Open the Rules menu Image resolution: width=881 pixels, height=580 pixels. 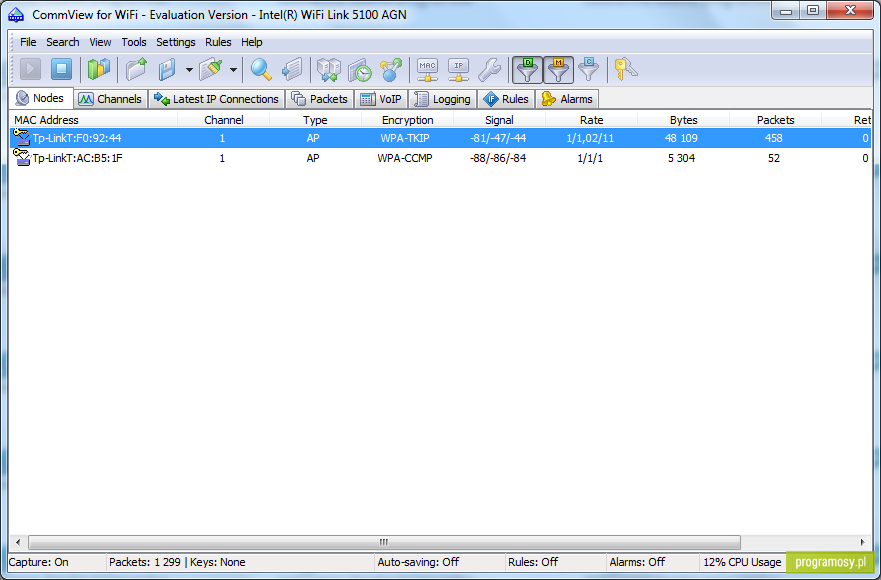218,42
